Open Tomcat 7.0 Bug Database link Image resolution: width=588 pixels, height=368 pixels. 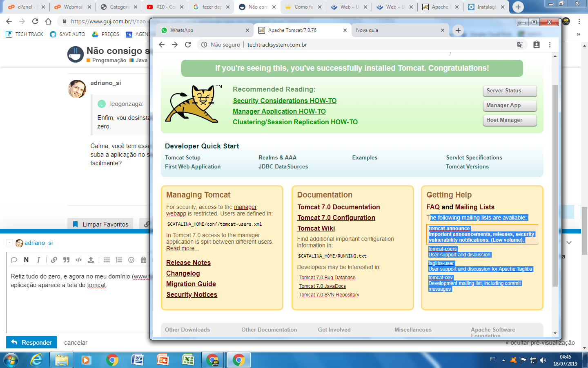coord(327,278)
